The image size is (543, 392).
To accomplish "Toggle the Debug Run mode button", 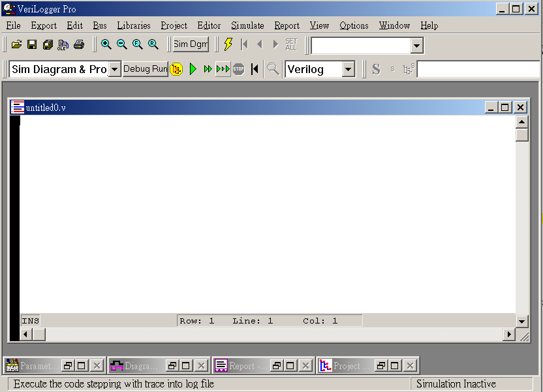I will [x=146, y=69].
